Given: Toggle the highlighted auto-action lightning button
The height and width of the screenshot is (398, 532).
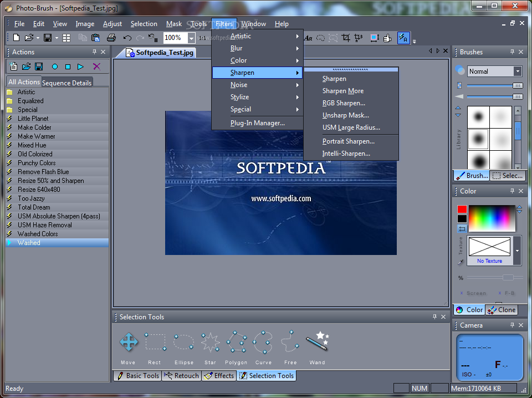Looking at the screenshot, I should tap(403, 38).
